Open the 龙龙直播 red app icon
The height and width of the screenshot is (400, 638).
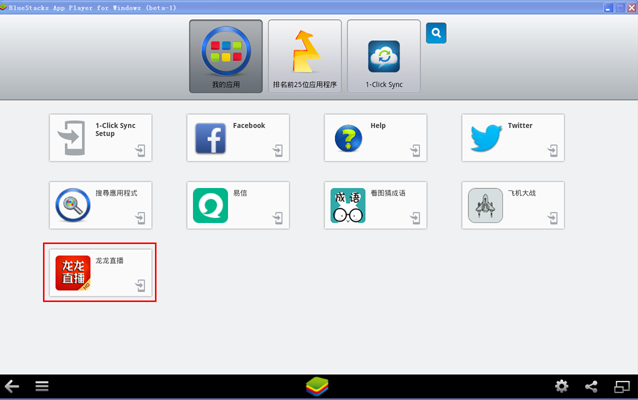73,273
